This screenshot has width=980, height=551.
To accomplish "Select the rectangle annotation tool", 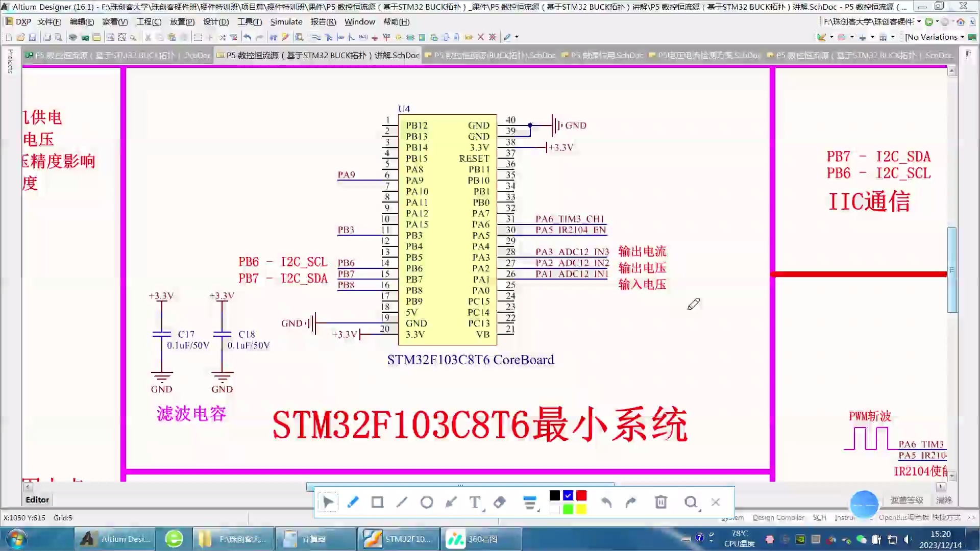I will 377,503.
